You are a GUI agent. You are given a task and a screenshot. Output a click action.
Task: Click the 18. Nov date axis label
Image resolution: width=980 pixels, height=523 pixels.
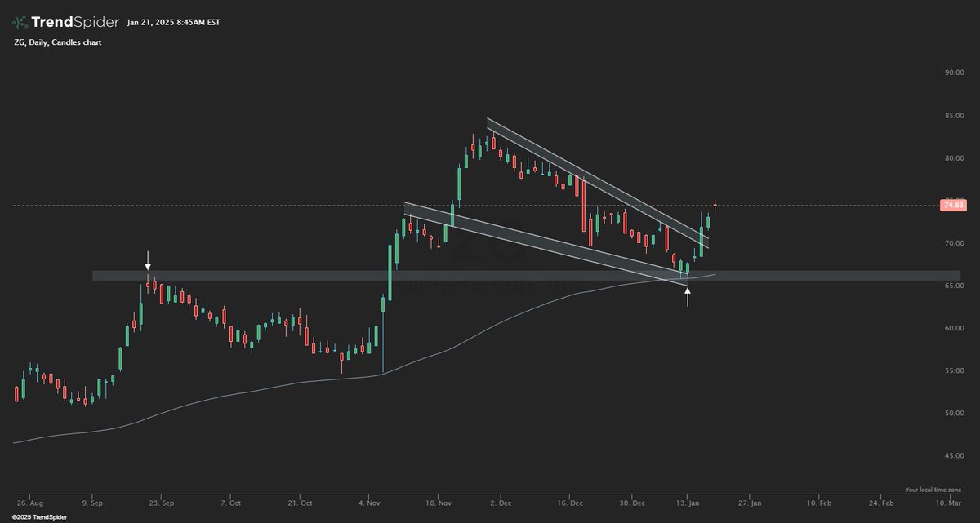(x=439, y=505)
